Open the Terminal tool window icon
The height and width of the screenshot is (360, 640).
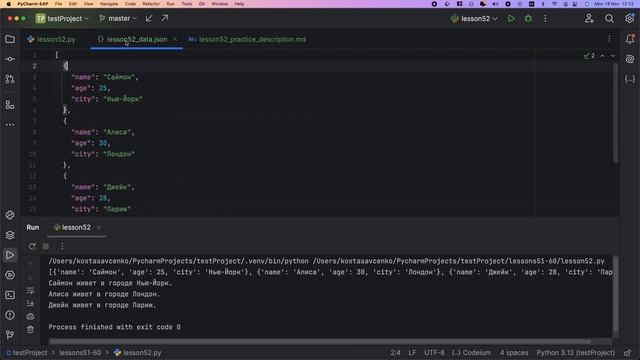click(x=10, y=295)
